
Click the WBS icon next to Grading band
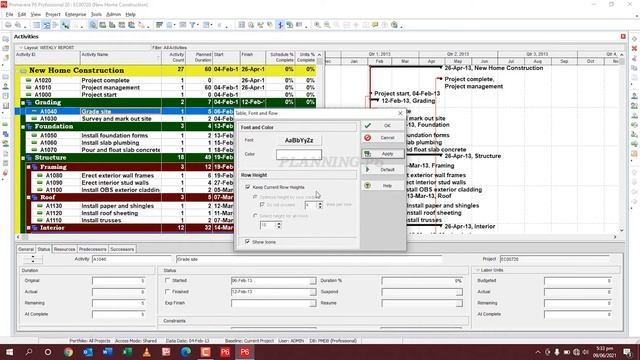pyautogui.click(x=29, y=102)
